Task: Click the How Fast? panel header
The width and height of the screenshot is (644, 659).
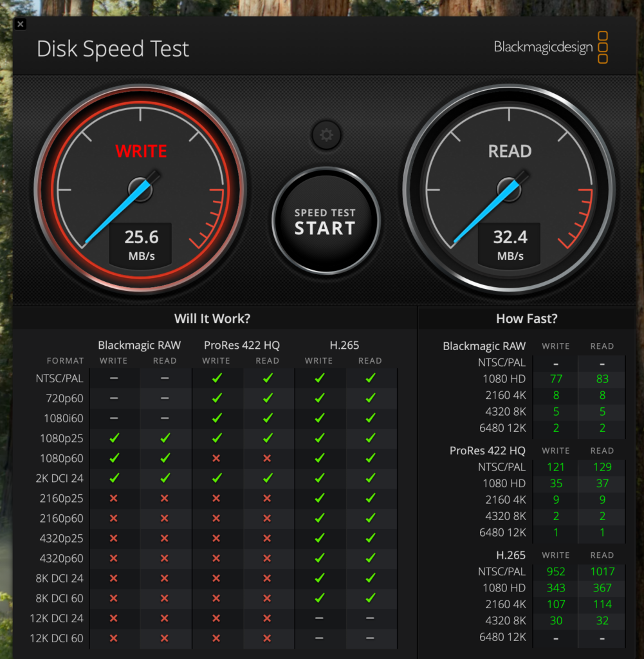Action: click(526, 319)
